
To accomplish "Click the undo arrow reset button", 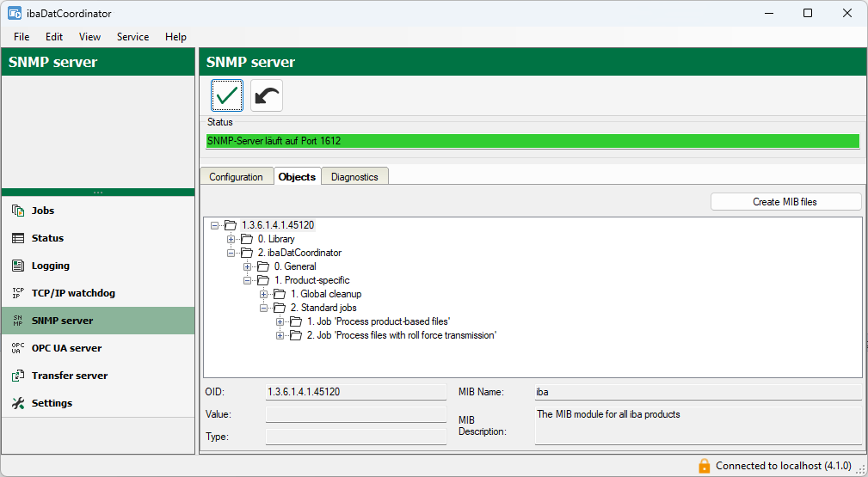I will point(267,95).
